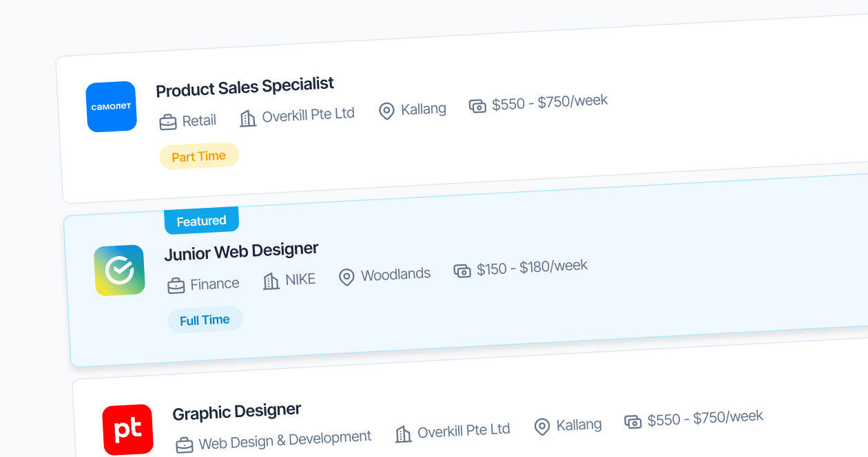Image resolution: width=868 pixels, height=457 pixels.
Task: Click the green checkmark company logo
Action: [119, 270]
